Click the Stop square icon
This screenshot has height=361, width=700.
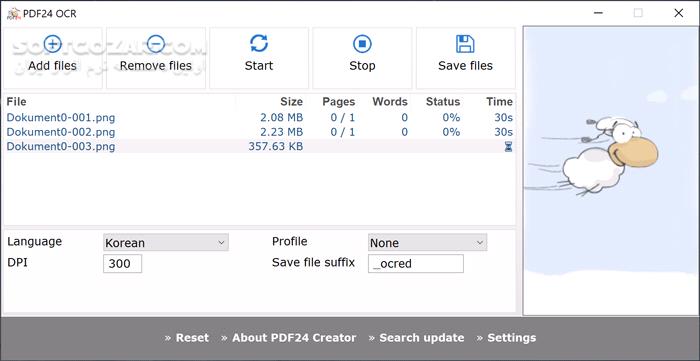[x=362, y=44]
